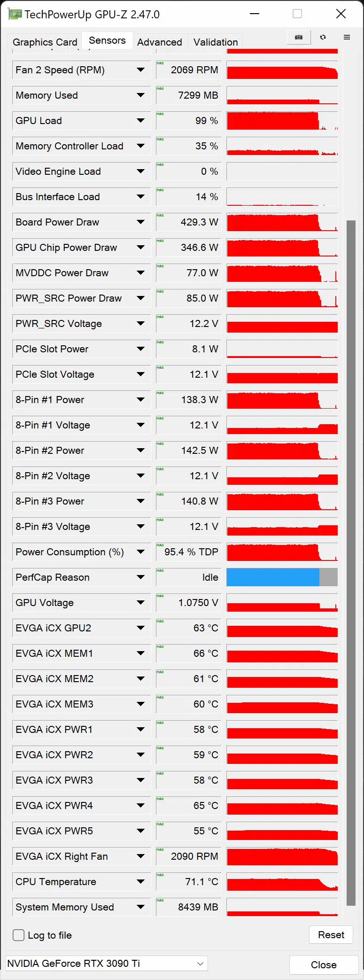Click the screenshot camera icon

click(x=299, y=37)
